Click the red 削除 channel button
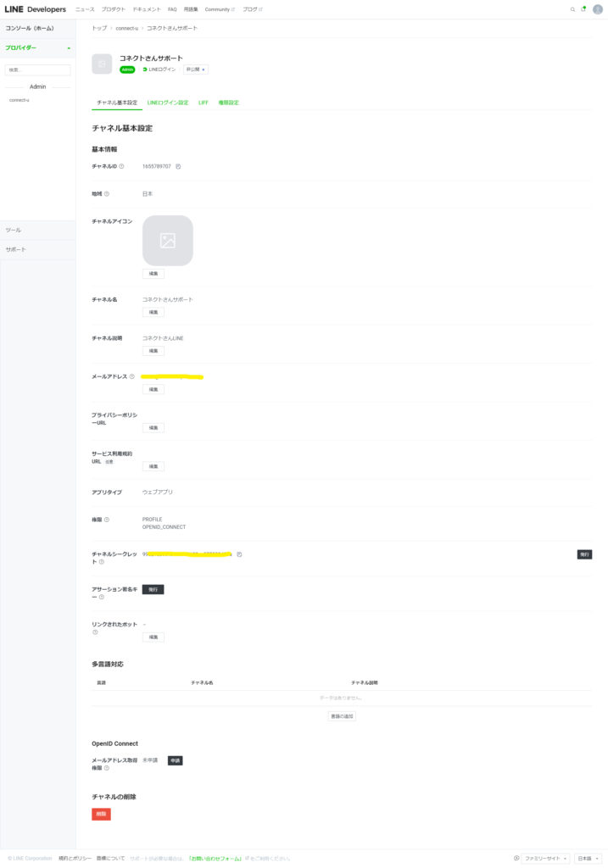Viewport: 608px width, 868px height. pyautogui.click(x=101, y=814)
